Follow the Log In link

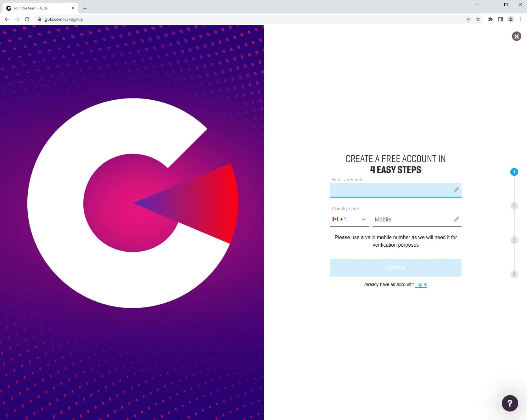[421, 284]
